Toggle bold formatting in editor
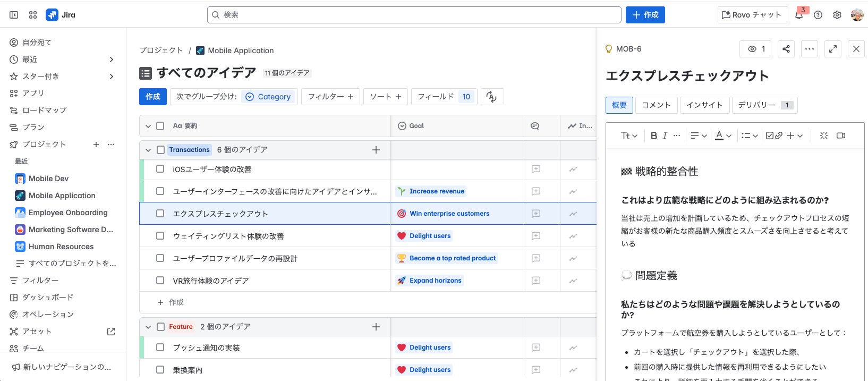868x381 pixels. 654,136
